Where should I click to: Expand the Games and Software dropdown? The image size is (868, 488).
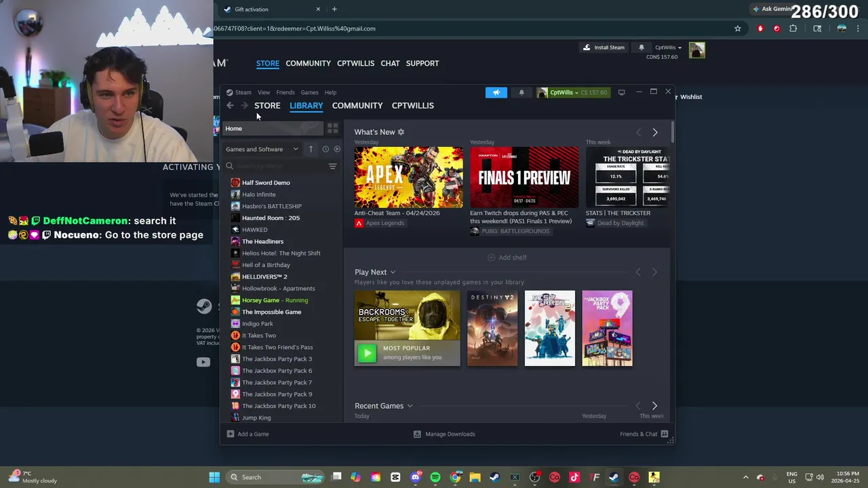click(262, 149)
